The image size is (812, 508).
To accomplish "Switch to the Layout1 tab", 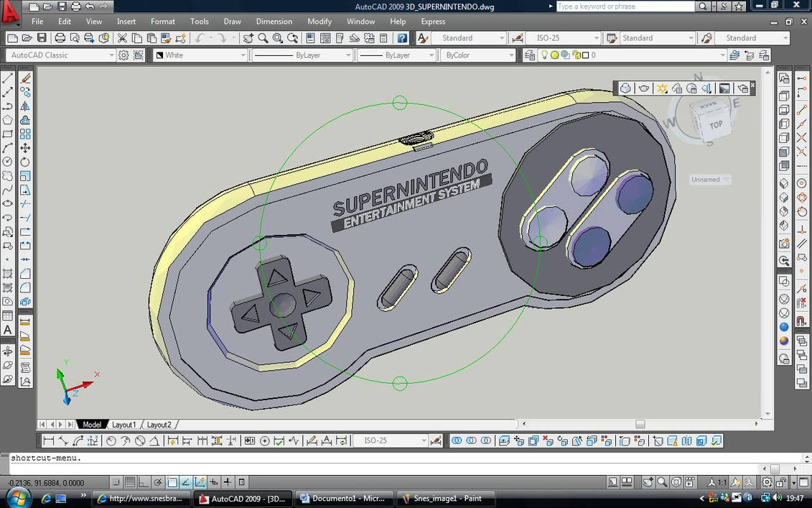I will (x=123, y=425).
